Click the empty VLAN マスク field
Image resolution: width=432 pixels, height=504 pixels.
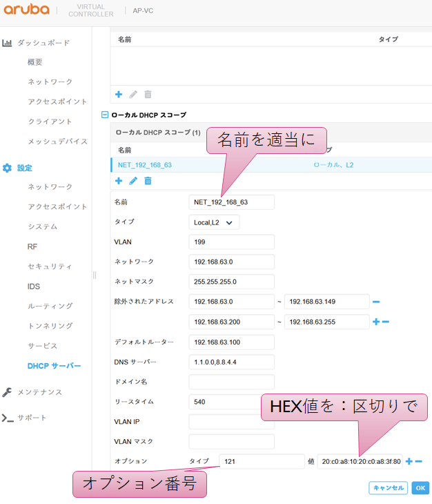tap(232, 442)
